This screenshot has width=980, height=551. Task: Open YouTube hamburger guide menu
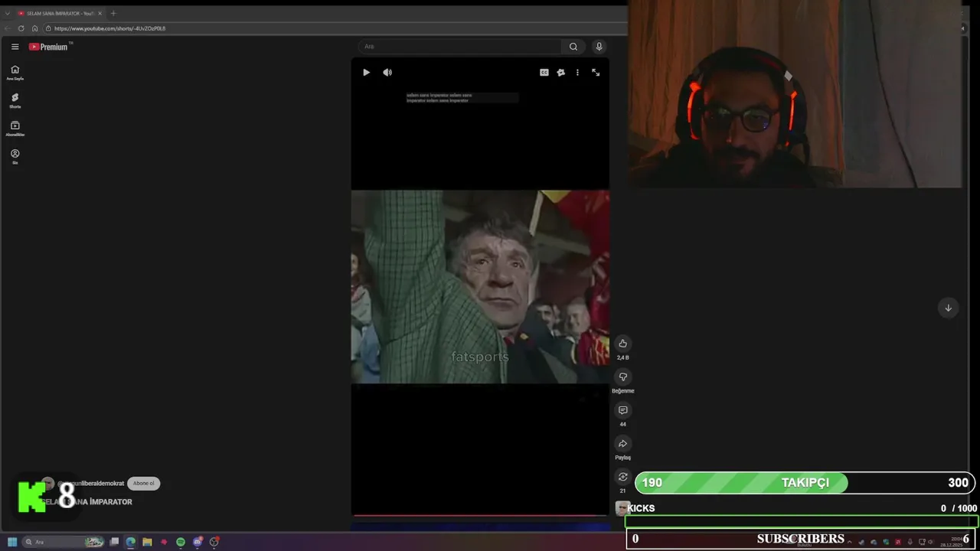tap(15, 47)
